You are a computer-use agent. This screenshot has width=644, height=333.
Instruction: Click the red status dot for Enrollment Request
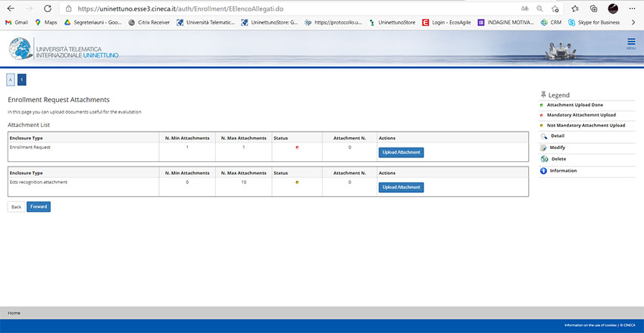[297, 148]
